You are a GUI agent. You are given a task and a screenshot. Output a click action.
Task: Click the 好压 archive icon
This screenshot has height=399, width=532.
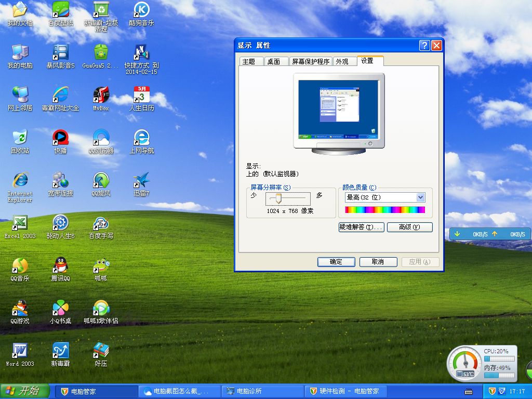101,354
